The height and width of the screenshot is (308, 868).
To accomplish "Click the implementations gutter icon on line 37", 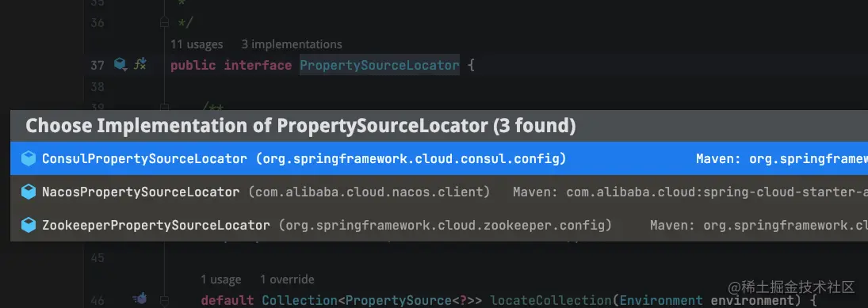I will coord(120,65).
